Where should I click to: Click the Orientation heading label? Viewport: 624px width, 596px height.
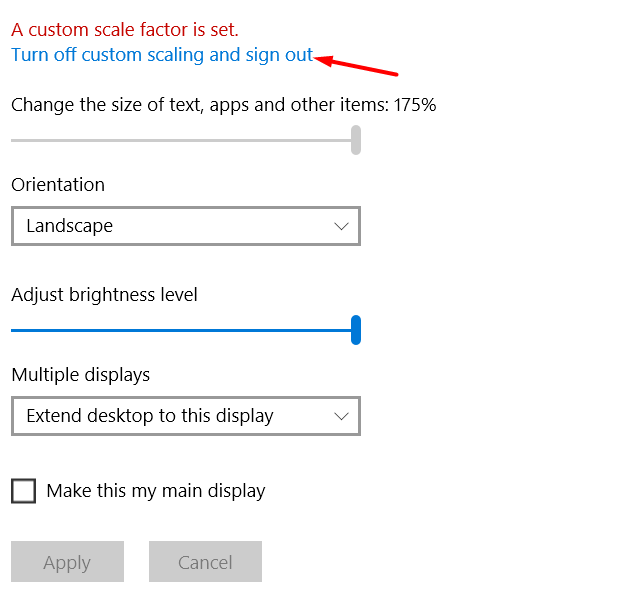pos(58,185)
